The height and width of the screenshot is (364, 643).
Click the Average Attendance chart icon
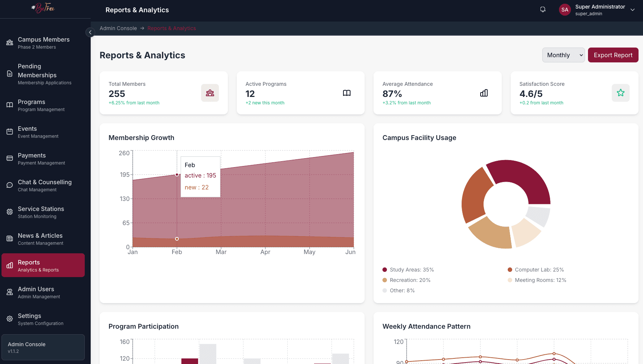[x=484, y=93]
